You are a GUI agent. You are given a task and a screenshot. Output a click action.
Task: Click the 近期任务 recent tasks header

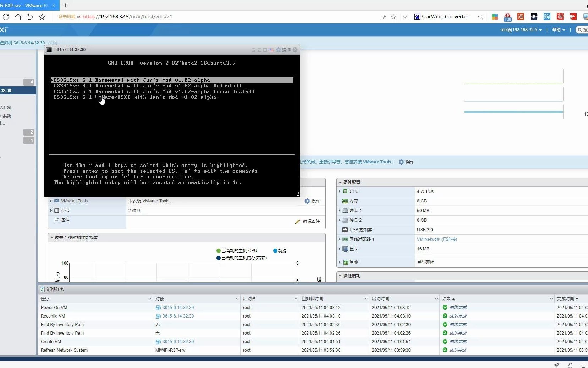click(55, 289)
